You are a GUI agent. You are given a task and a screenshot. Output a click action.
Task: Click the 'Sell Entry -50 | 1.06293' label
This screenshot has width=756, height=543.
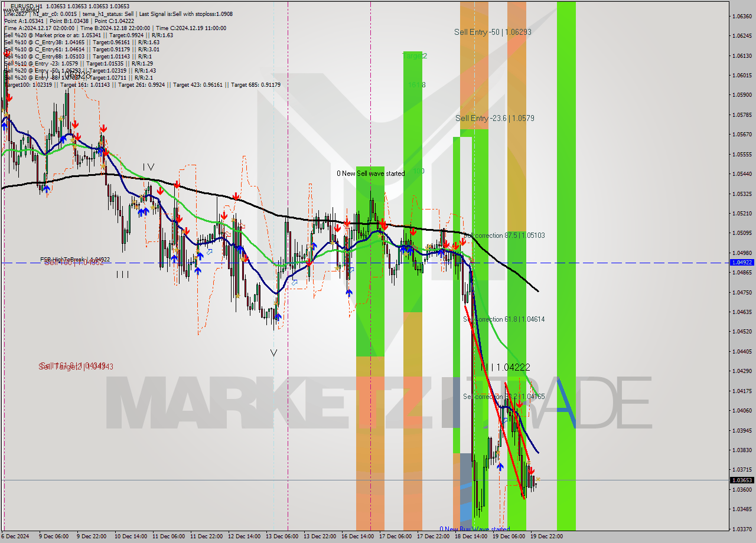pos(493,32)
